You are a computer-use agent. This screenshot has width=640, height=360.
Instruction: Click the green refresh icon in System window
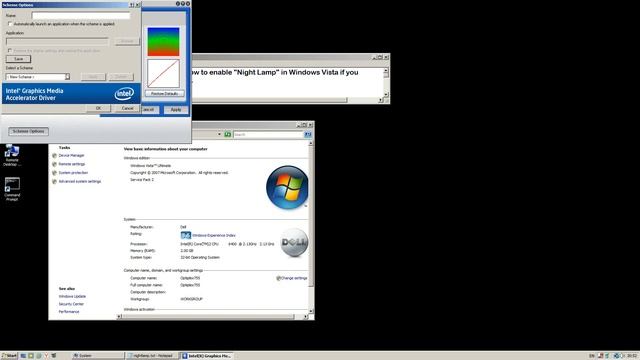[227, 134]
